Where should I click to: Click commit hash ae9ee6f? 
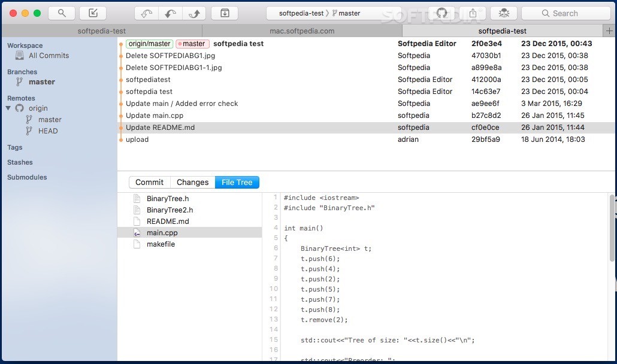(x=485, y=104)
